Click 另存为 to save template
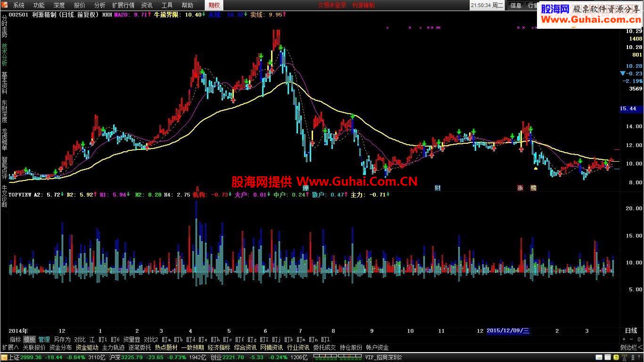The height and width of the screenshot is (362, 644). click(62, 339)
